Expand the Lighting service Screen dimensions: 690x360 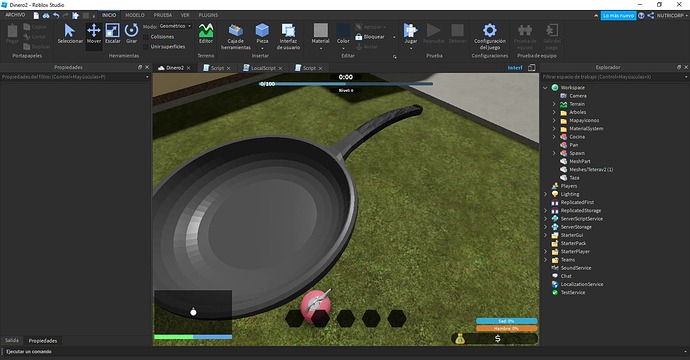click(545, 194)
